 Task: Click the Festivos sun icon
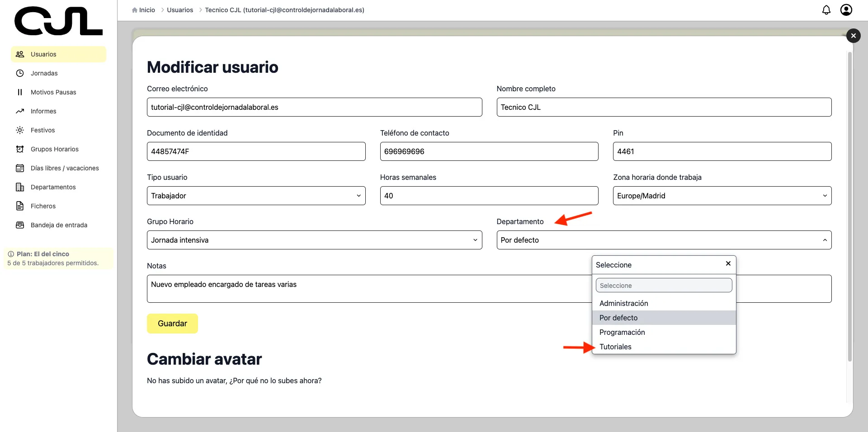click(20, 130)
